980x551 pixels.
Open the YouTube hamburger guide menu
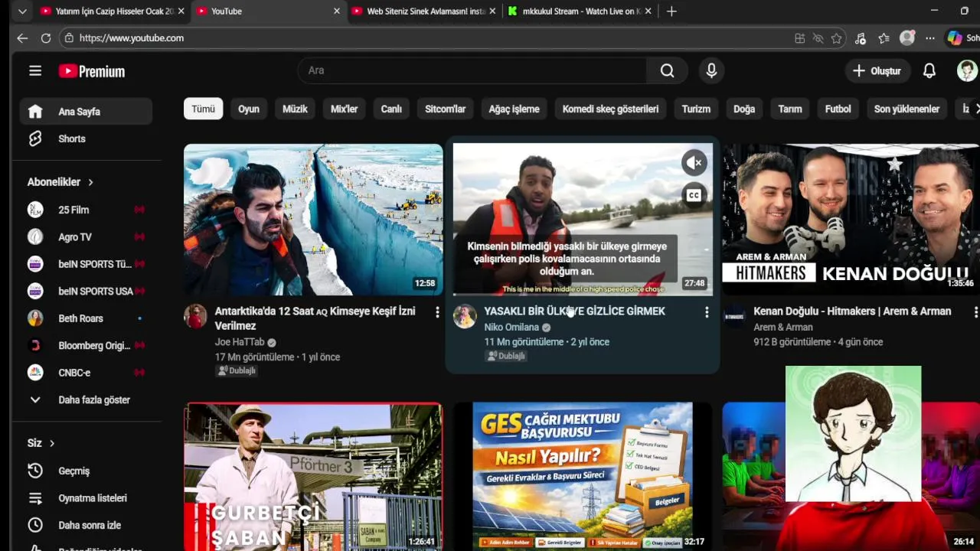35,71
